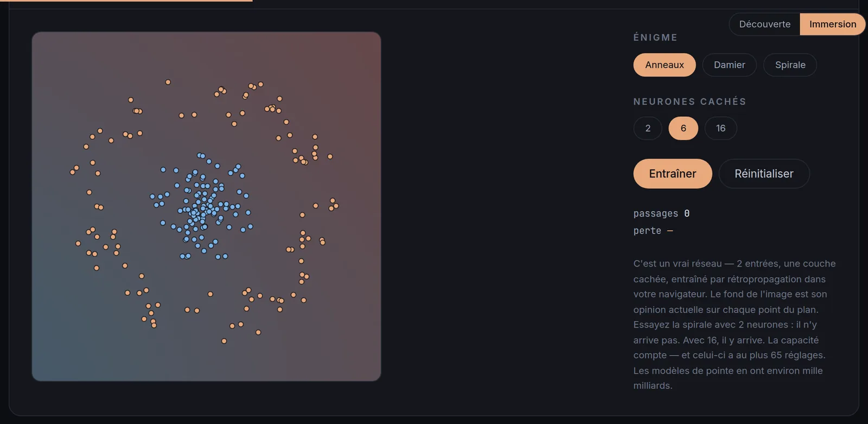Click the network description paragraph
This screenshot has width=868, height=424.
click(735, 325)
